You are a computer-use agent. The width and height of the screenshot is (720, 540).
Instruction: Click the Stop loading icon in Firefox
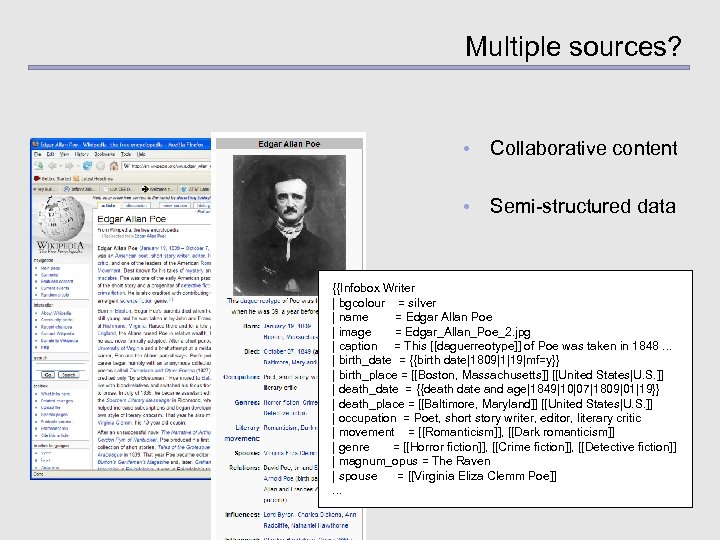pyautogui.click(x=101, y=166)
